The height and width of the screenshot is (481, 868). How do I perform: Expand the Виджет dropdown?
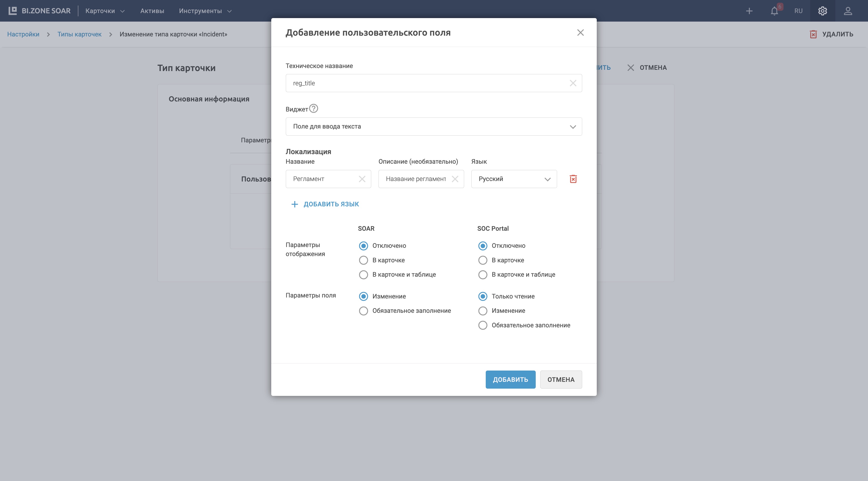[434, 127]
